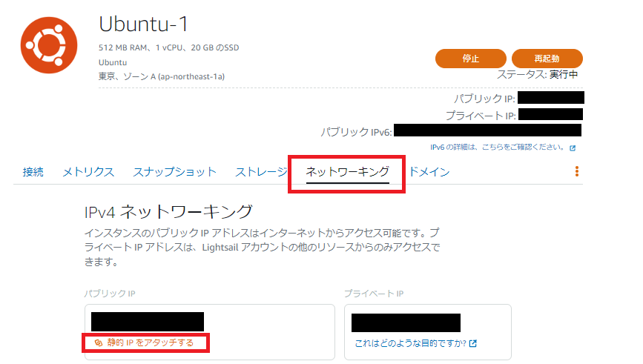Click the パブリック IP label above the public IP card
The width and height of the screenshot is (643, 364).
(x=110, y=294)
